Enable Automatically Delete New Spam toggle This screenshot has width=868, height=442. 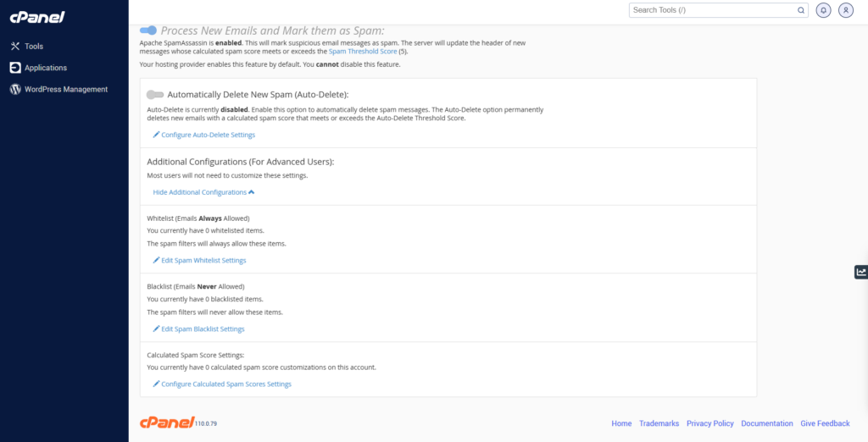(x=155, y=95)
